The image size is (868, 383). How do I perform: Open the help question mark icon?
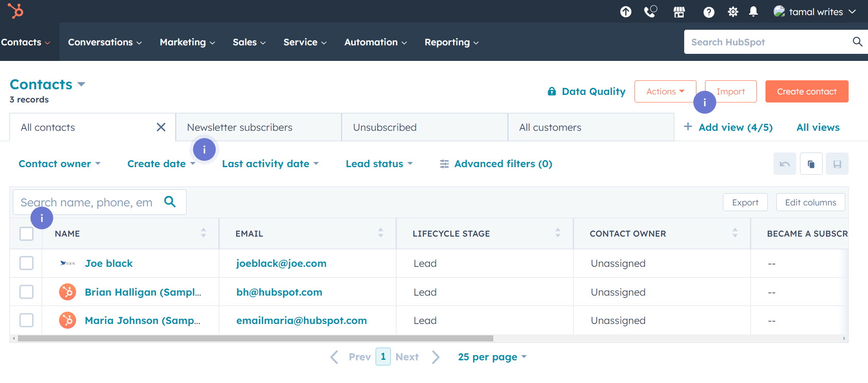(709, 12)
